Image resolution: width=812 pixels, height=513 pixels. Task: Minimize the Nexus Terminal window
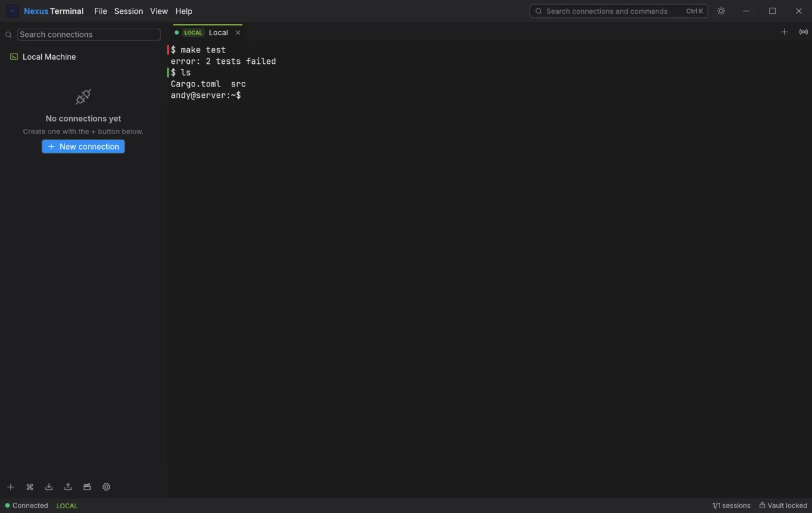click(746, 11)
